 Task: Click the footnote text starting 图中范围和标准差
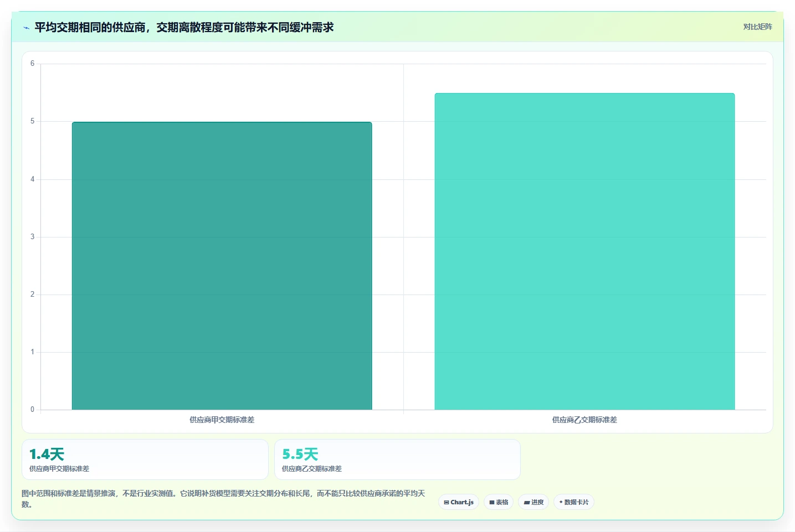pos(223,499)
